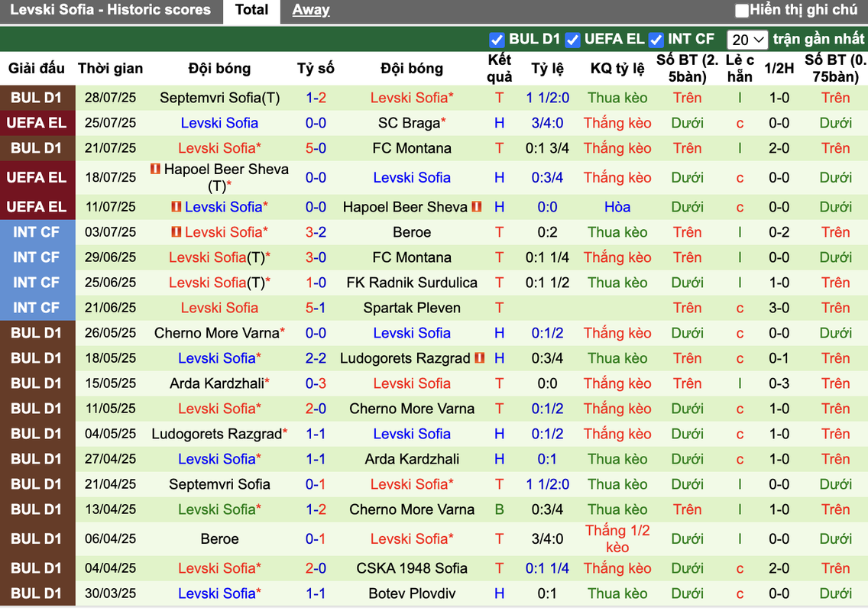Image resolution: width=868 pixels, height=611 pixels.
Task: Click FC Montana on 29/06/25
Action: [412, 257]
